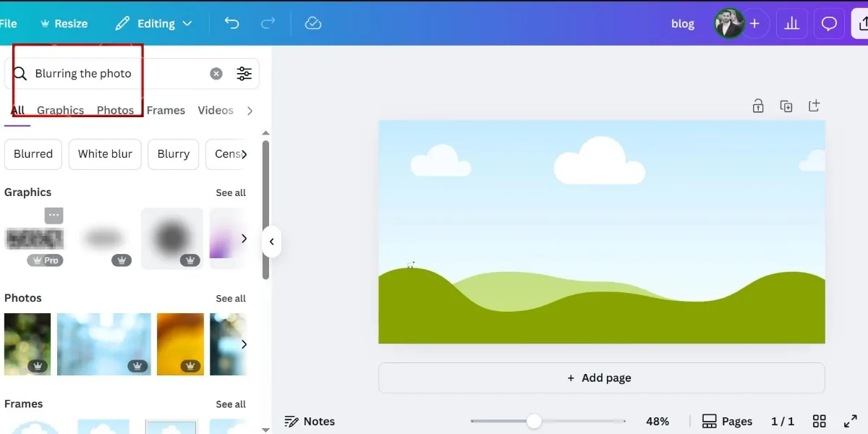The image size is (868, 434).
Task: Enter fullscreen with expand arrows icon
Action: pyautogui.click(x=851, y=421)
